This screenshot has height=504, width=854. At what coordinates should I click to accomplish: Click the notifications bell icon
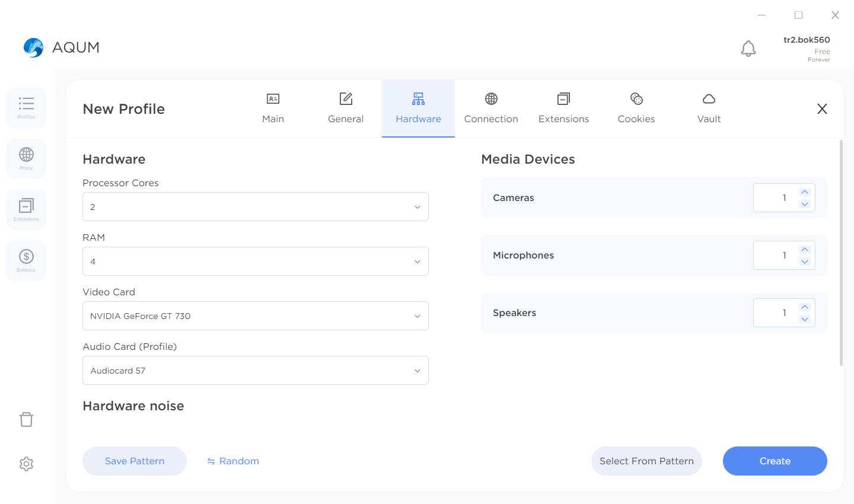(x=748, y=48)
